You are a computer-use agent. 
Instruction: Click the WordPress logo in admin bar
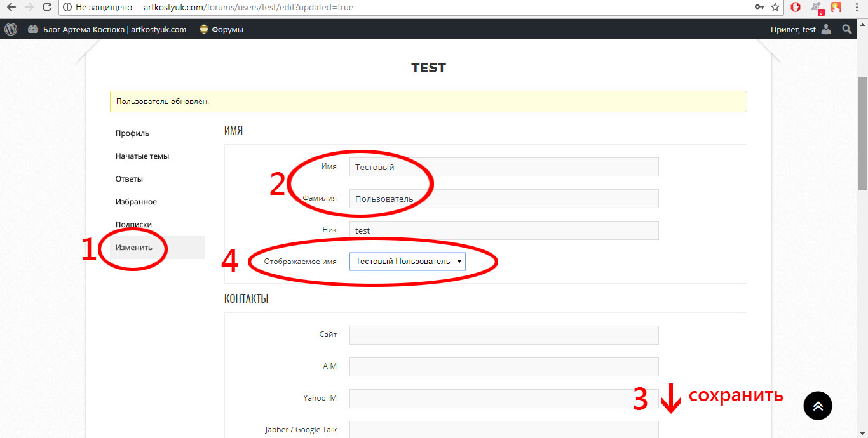[x=10, y=29]
